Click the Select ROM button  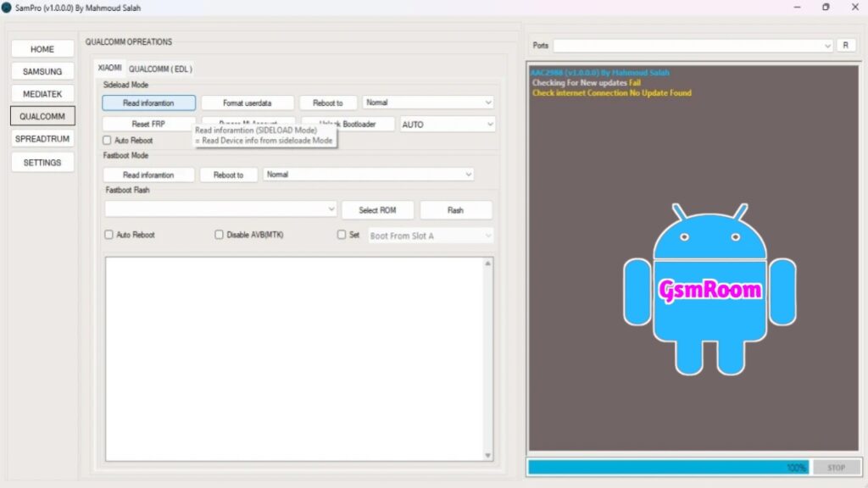(x=377, y=210)
